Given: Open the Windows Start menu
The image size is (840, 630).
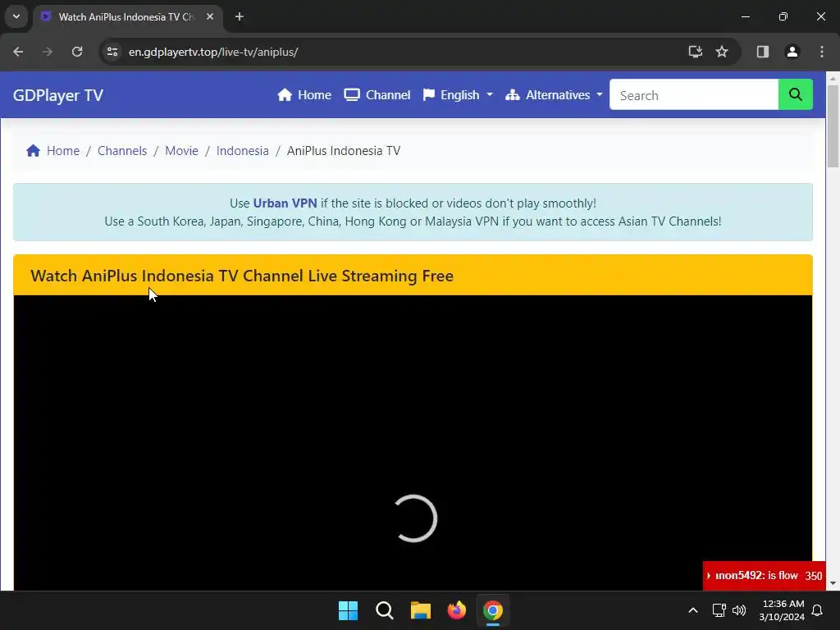Looking at the screenshot, I should [x=348, y=610].
